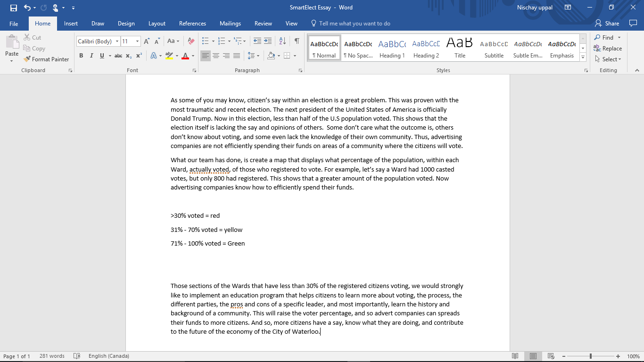Copy the selected text
This screenshot has height=362, width=644.
[x=34, y=49]
